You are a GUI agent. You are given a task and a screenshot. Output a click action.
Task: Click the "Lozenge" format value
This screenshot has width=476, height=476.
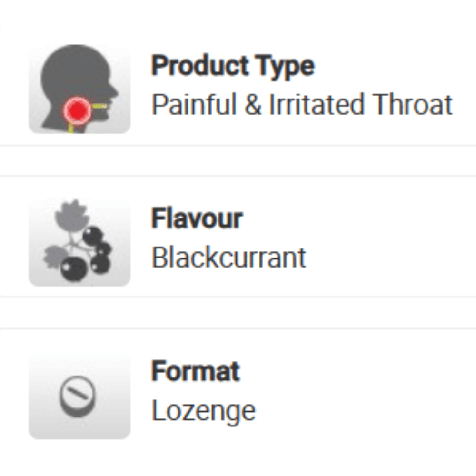(x=203, y=410)
